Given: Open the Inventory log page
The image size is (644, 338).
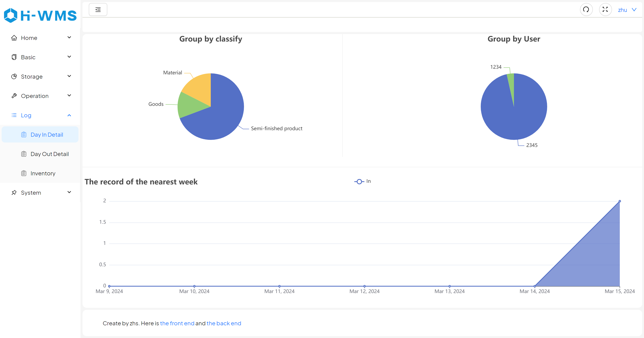Looking at the screenshot, I should pos(43,173).
